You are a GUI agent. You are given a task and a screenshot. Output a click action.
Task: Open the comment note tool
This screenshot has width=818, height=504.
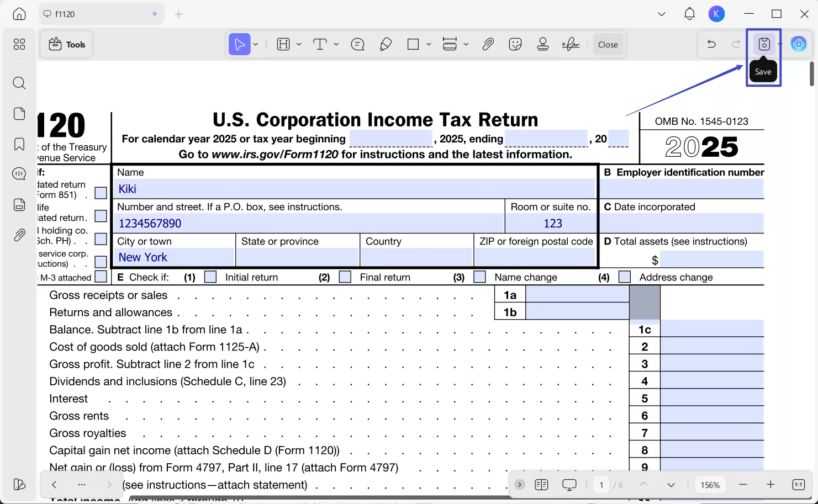[x=357, y=44]
